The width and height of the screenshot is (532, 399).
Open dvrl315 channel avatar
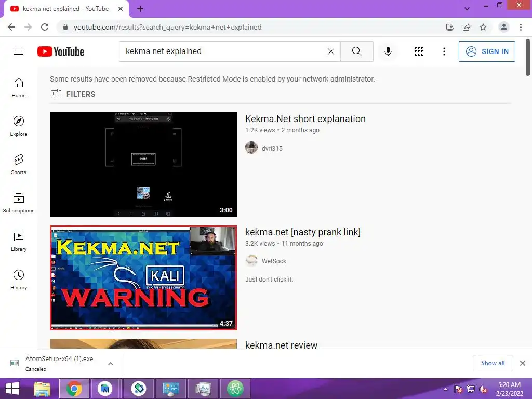point(251,148)
